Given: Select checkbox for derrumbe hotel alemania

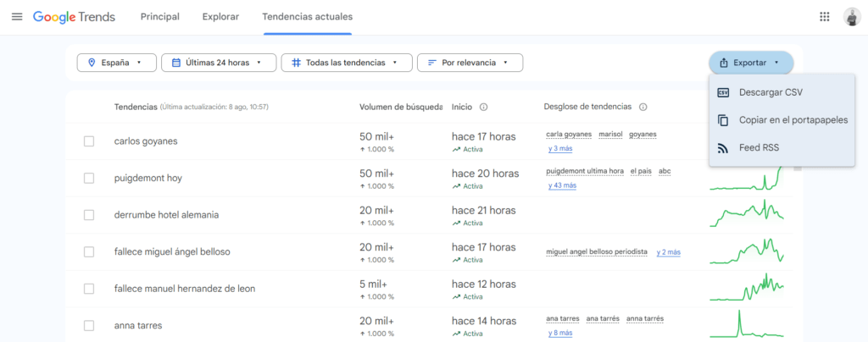Looking at the screenshot, I should tap(88, 215).
